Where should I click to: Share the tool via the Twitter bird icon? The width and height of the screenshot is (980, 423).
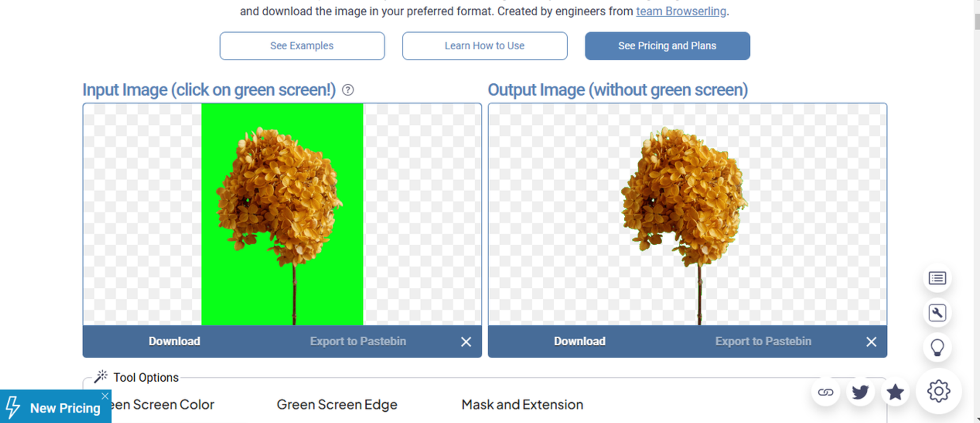pyautogui.click(x=860, y=392)
